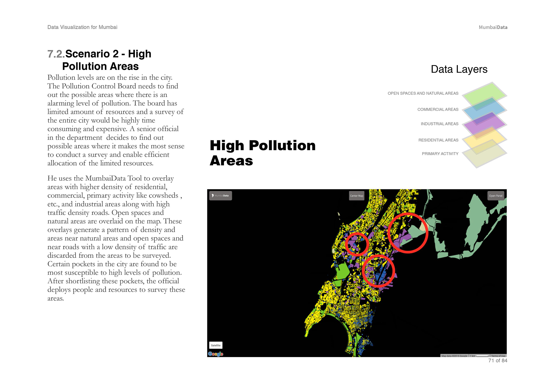Click the MumbaiData header text top right
The width and height of the screenshot is (555, 392).
coord(493,27)
